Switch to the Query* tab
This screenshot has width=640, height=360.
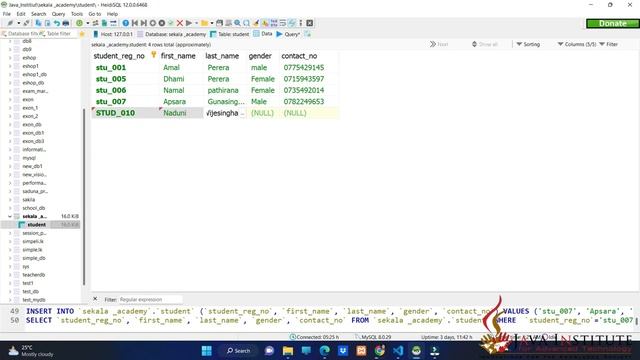coord(288,34)
